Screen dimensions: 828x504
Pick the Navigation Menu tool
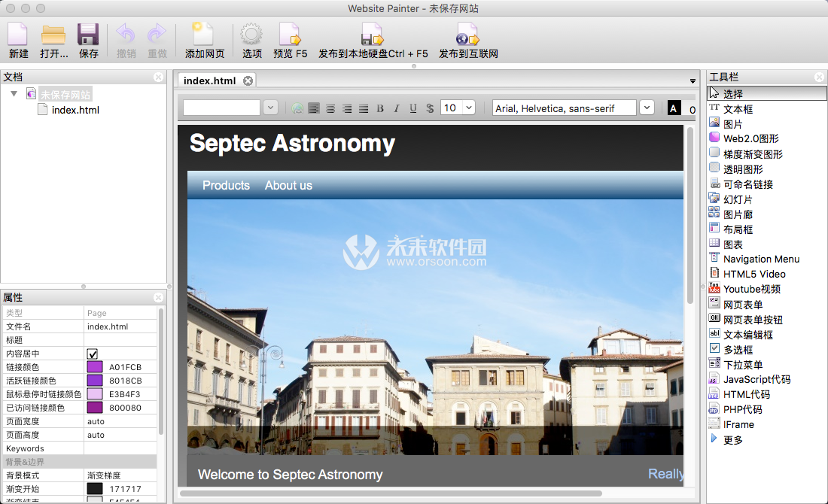(761, 259)
